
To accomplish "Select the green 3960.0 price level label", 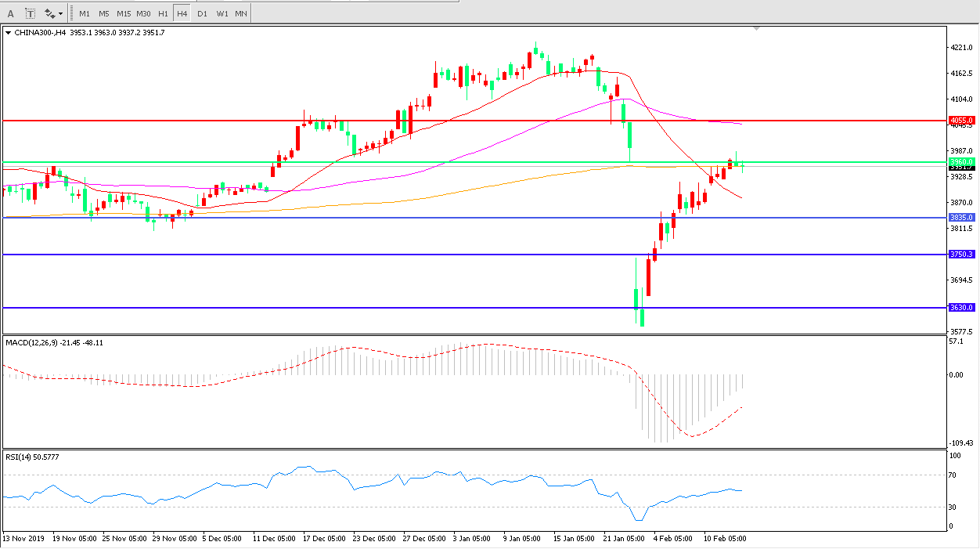I will click(960, 161).
